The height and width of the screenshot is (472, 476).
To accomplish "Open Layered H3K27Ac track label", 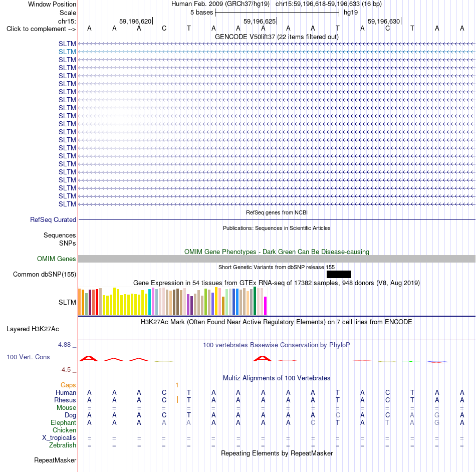I will [33, 329].
